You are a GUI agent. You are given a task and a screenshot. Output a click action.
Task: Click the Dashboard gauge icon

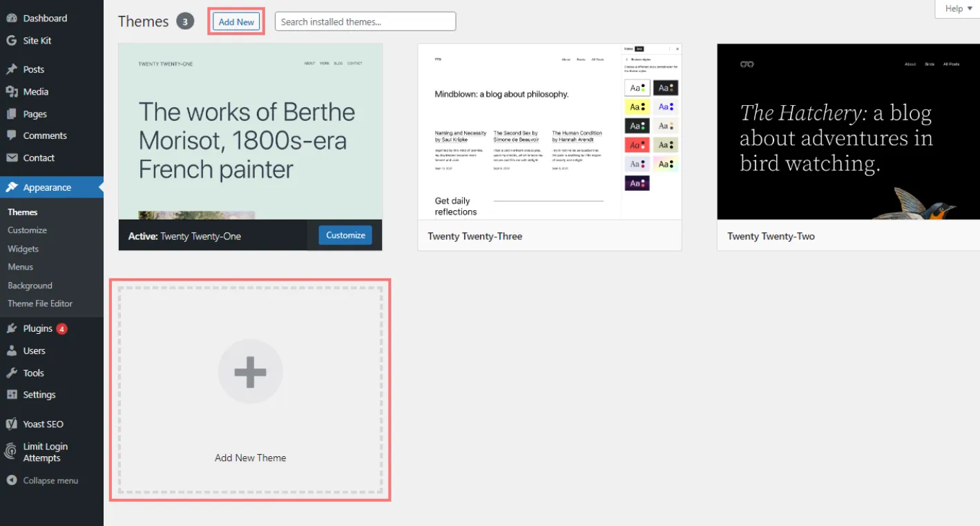(11, 18)
